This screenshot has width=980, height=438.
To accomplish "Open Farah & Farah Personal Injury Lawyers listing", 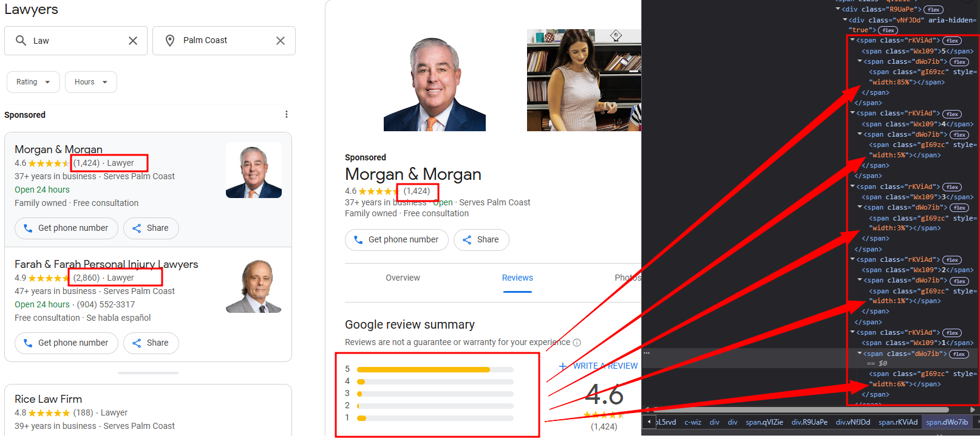I will 106,264.
